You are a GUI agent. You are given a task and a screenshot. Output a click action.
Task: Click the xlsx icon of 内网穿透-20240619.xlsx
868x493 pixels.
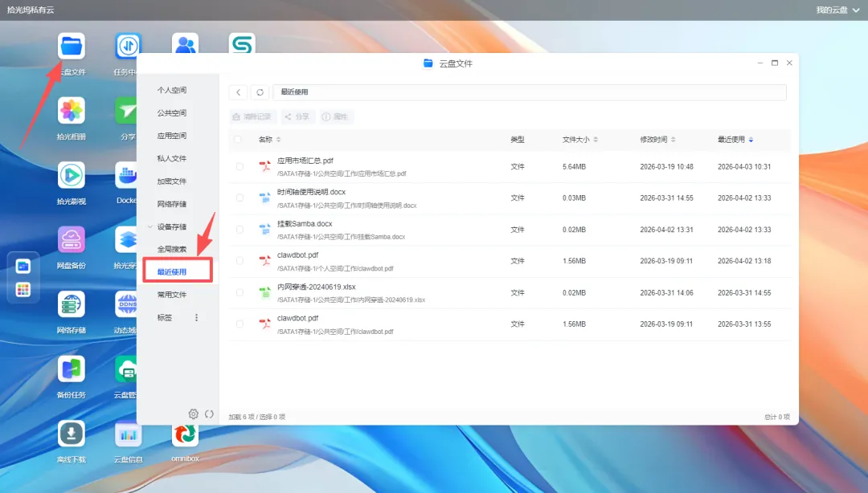point(265,293)
